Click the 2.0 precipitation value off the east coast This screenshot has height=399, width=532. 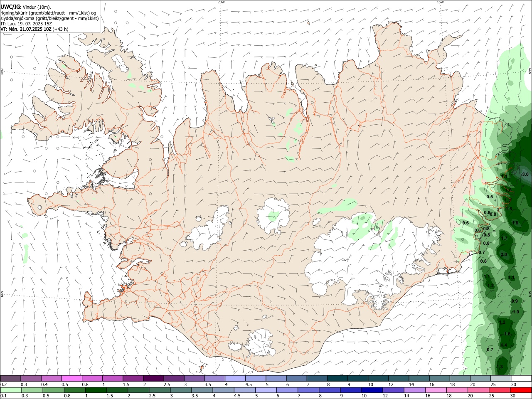[504, 254]
